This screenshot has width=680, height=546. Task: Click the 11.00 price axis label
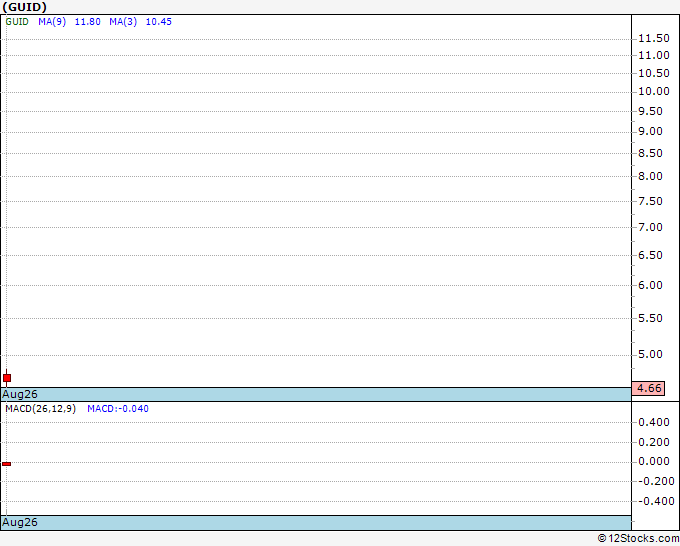pyautogui.click(x=654, y=56)
